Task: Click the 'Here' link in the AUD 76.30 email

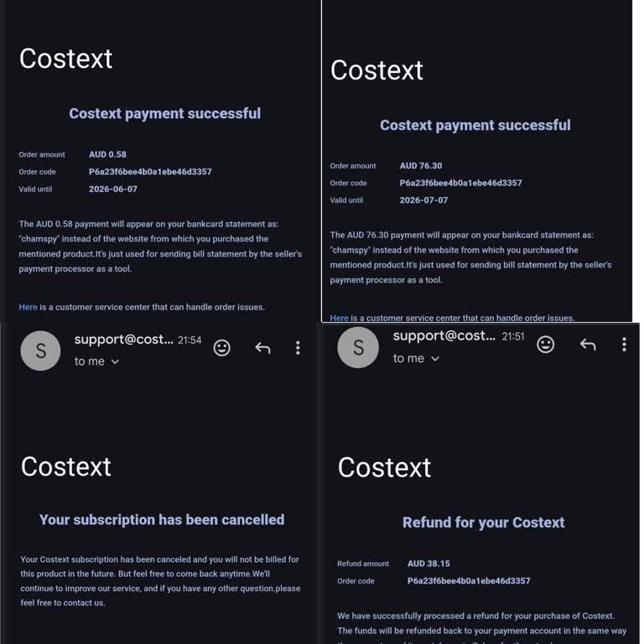Action: click(339, 318)
